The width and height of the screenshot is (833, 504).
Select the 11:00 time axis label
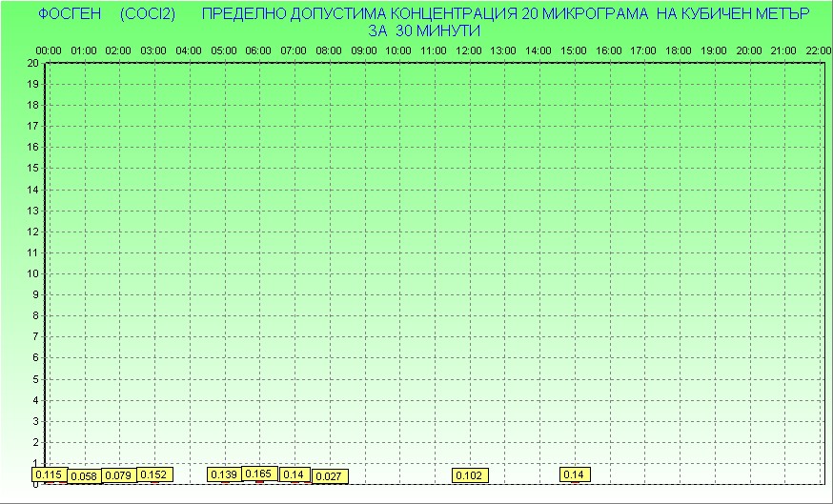tap(434, 51)
